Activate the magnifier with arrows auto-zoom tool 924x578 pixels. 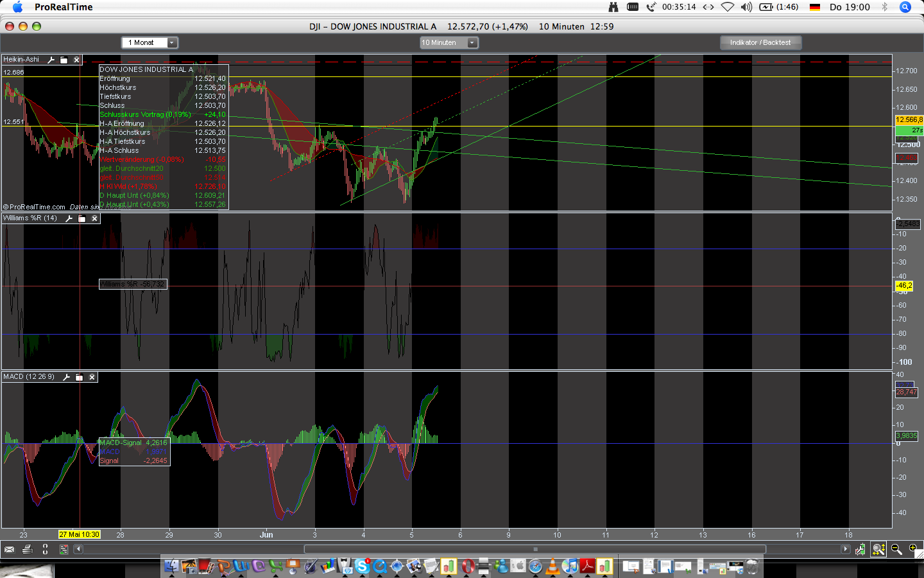coord(878,549)
